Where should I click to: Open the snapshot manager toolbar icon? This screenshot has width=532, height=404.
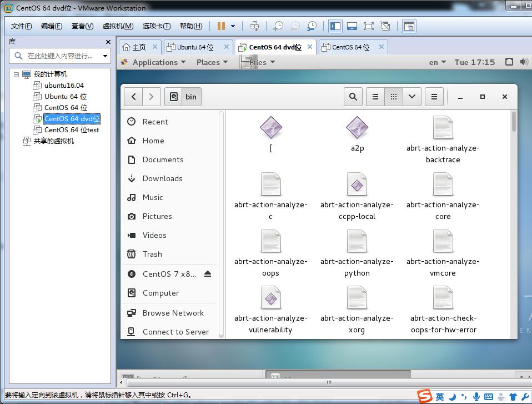[312, 26]
